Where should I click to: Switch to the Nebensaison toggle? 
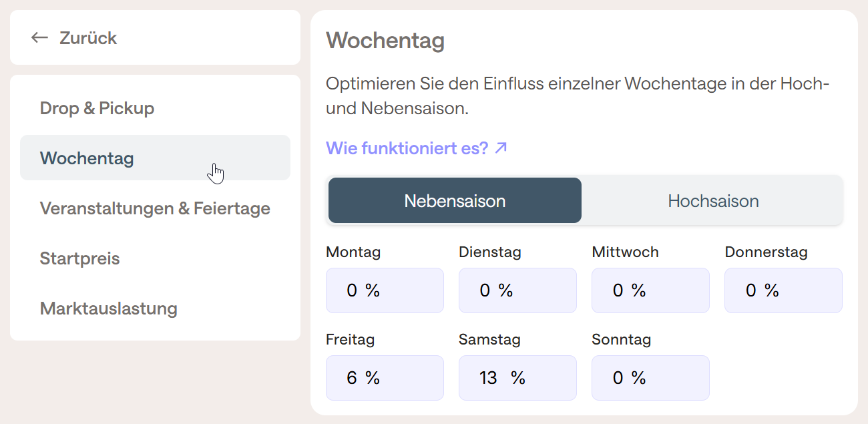(455, 200)
